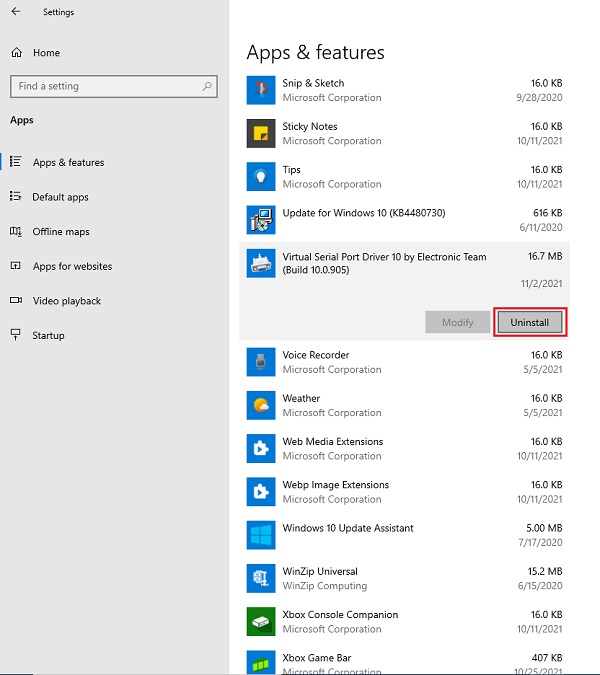This screenshot has width=600, height=675.
Task: Click the Xbox Console Companion icon
Action: click(x=261, y=622)
